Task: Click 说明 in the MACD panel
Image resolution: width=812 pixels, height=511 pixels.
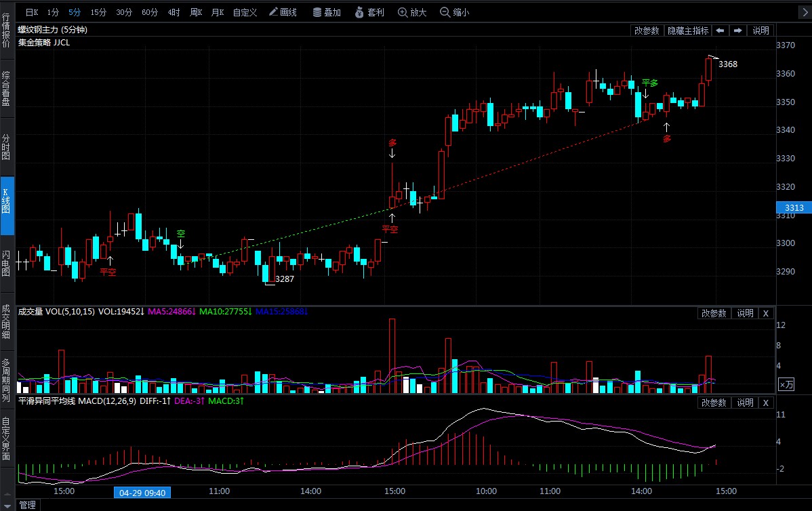Action: click(x=745, y=403)
